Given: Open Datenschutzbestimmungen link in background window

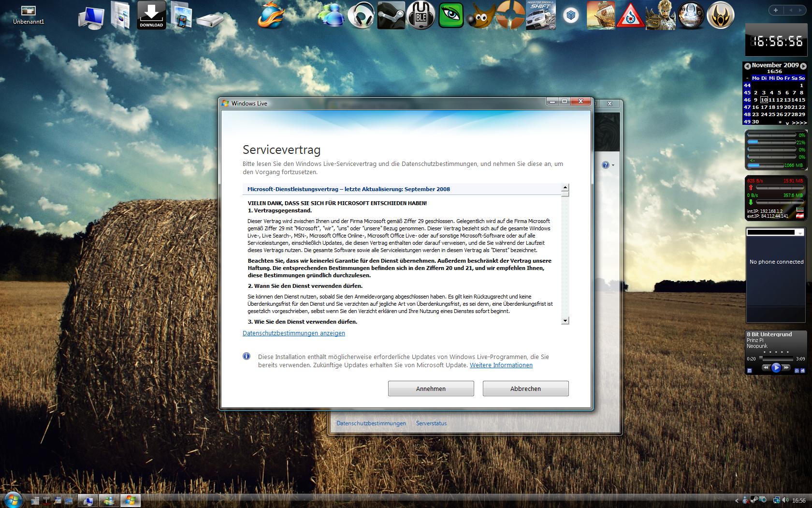Looking at the screenshot, I should (x=371, y=423).
